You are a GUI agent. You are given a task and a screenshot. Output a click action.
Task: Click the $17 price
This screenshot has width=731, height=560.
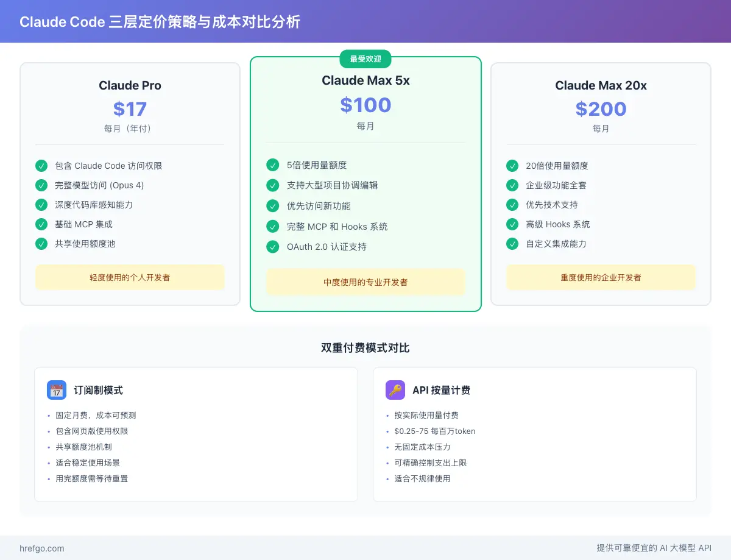point(130,109)
